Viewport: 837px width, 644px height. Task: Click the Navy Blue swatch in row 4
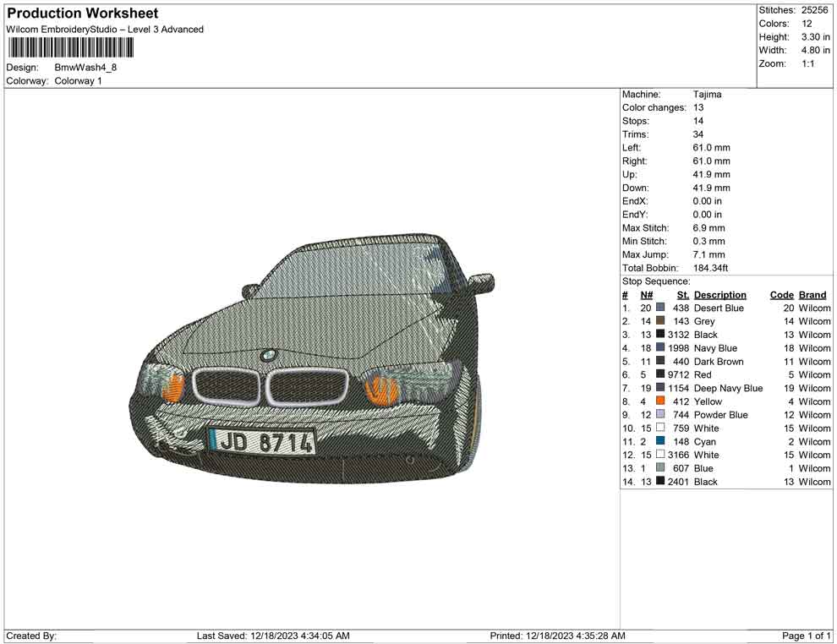pos(660,347)
